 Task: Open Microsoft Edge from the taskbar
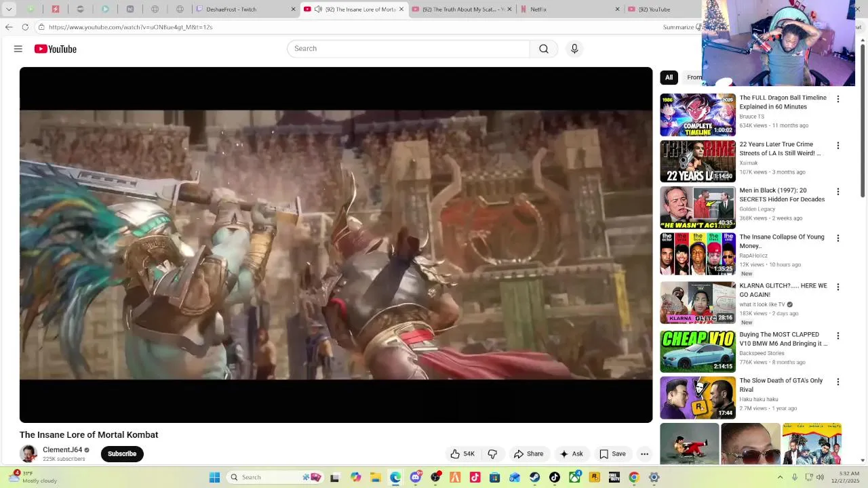[395, 477]
